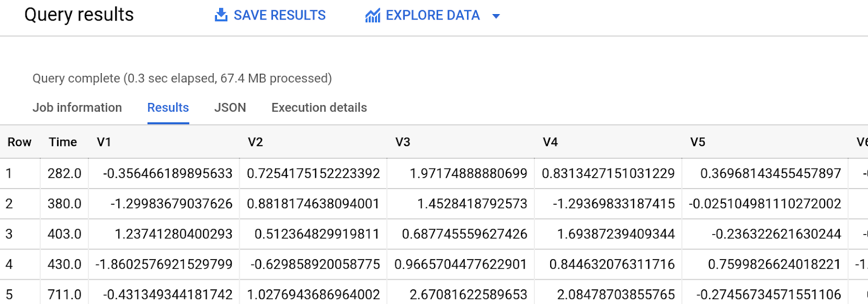Click the V4 column header
The height and width of the screenshot is (304, 868).
point(550,142)
